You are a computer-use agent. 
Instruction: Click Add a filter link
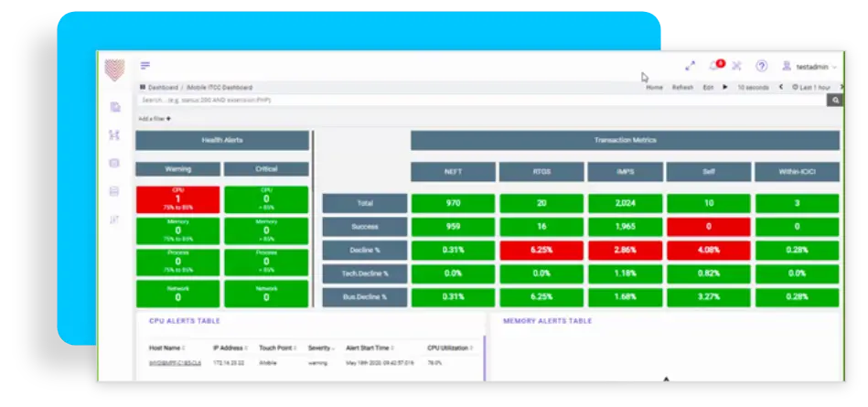(155, 119)
